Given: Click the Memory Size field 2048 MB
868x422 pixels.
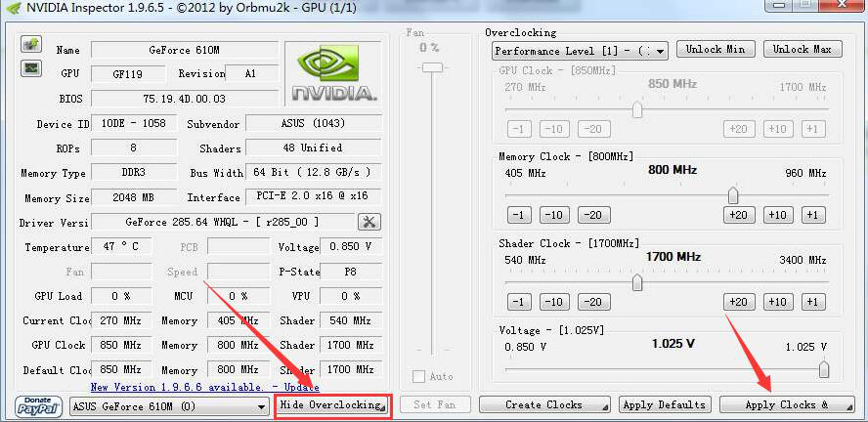Looking at the screenshot, I should (x=133, y=197).
